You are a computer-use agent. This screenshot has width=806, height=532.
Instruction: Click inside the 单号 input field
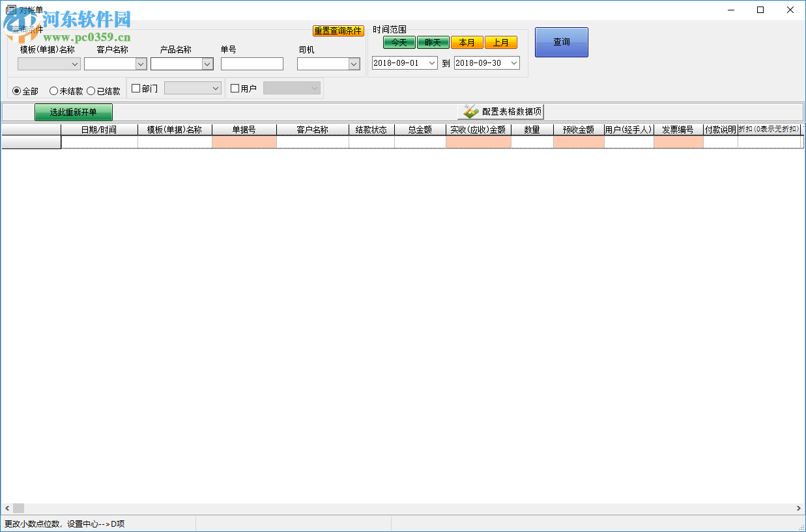click(252, 64)
